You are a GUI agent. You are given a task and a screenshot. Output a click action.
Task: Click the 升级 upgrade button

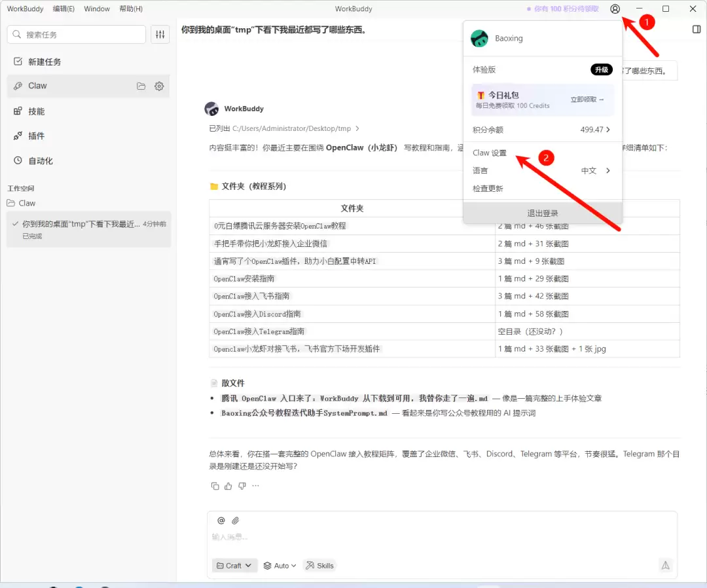(602, 69)
